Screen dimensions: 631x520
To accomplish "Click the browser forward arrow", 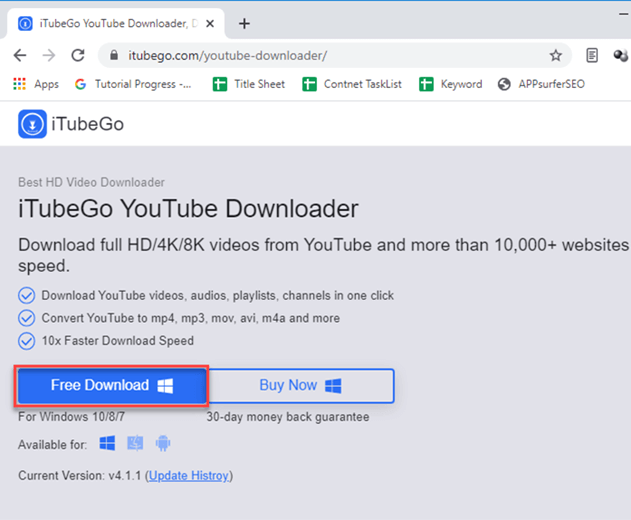I will click(49, 55).
